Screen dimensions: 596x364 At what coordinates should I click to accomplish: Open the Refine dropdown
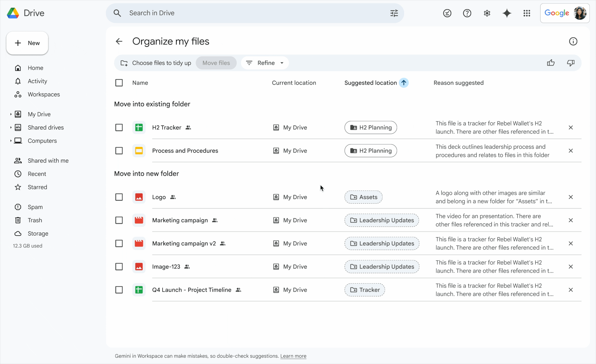pyautogui.click(x=265, y=63)
